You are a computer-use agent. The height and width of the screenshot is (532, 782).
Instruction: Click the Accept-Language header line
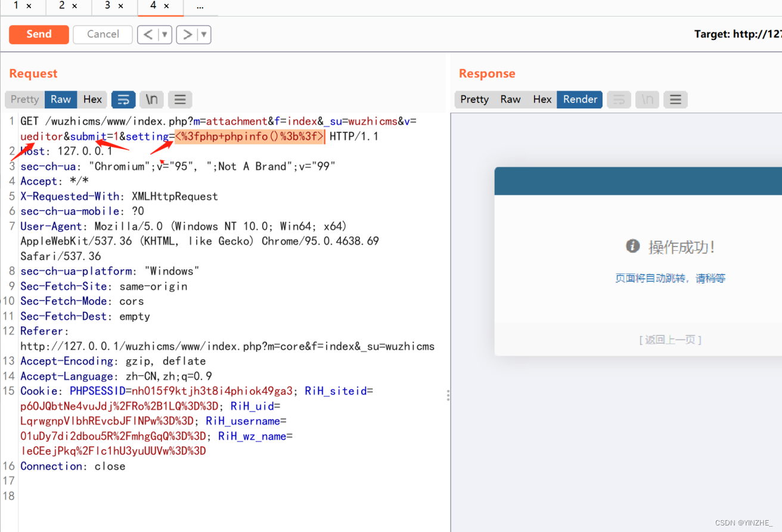coord(116,377)
